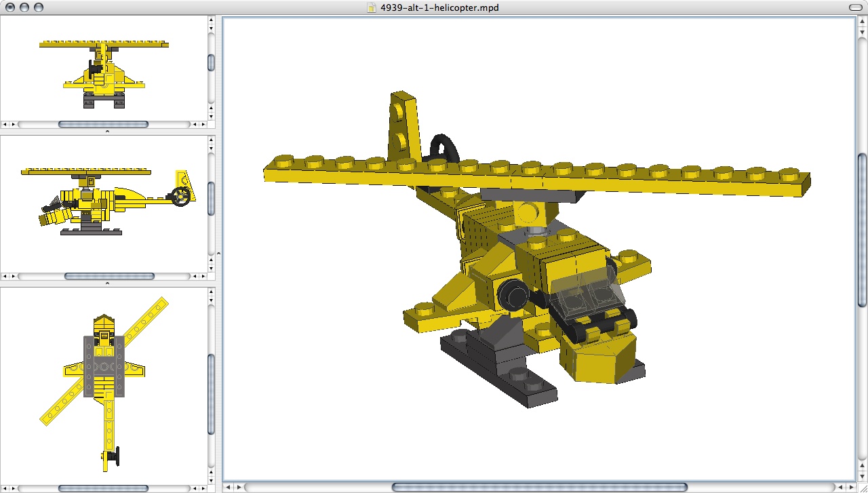Image resolution: width=868 pixels, height=493 pixels.
Task: Click the up scroll arrow of the front-view pane
Action: point(211,21)
